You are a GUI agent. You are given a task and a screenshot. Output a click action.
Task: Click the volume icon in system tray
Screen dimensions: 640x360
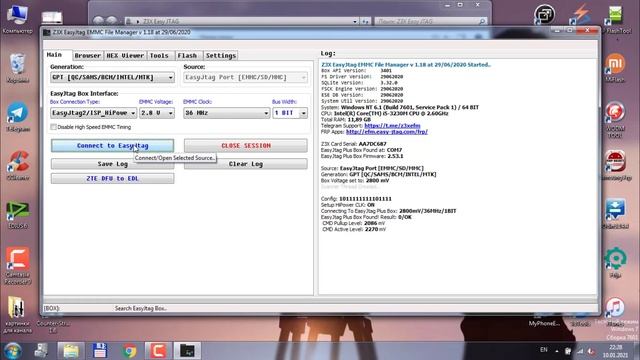591,351
